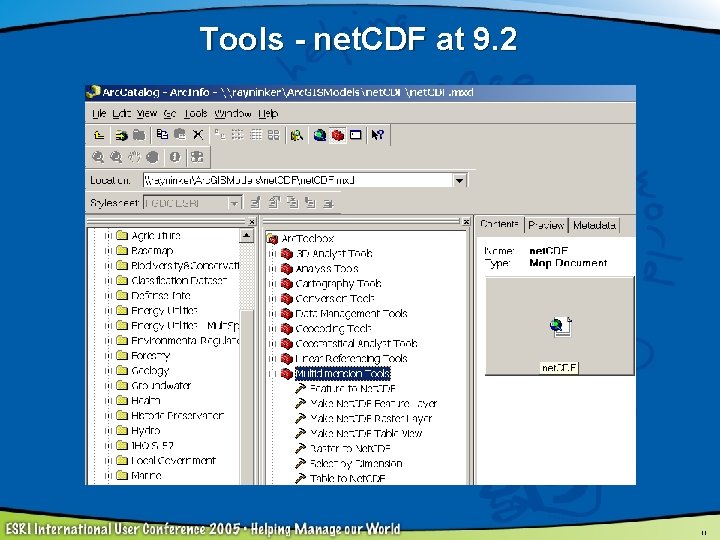
Task: Switch to Large Icons view button
Action: click(220, 135)
